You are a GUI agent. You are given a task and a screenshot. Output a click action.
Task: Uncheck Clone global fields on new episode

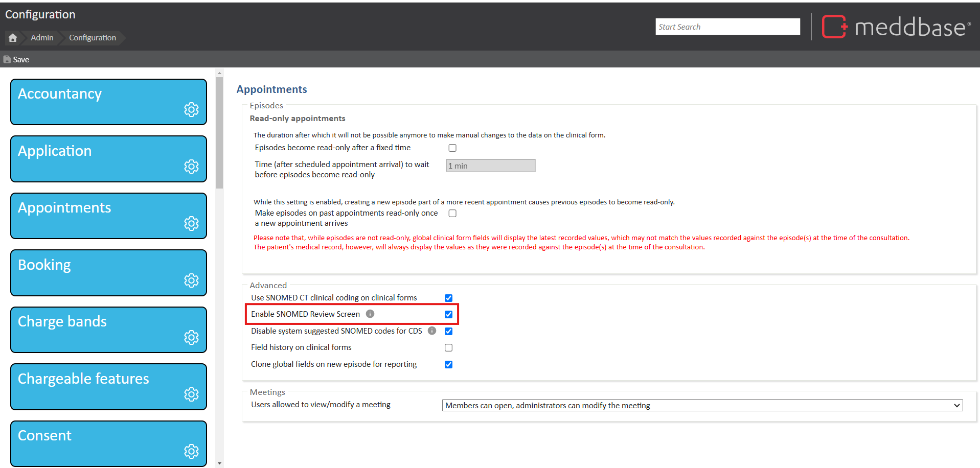click(x=448, y=364)
